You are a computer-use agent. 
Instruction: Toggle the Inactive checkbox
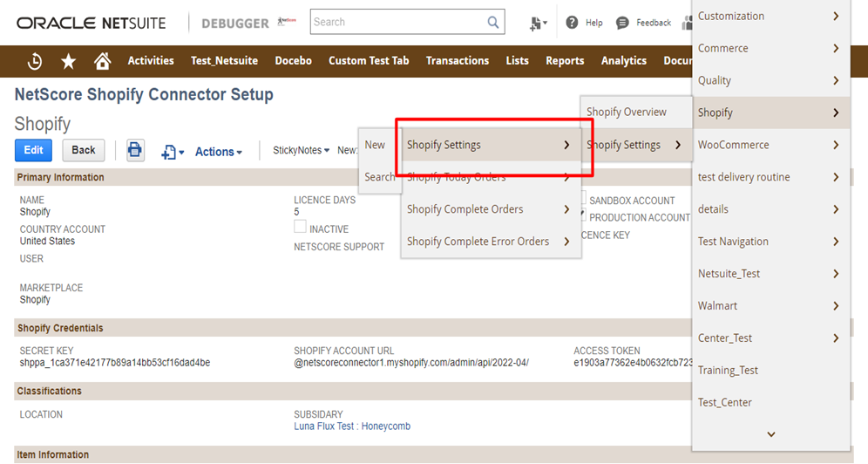pos(300,227)
